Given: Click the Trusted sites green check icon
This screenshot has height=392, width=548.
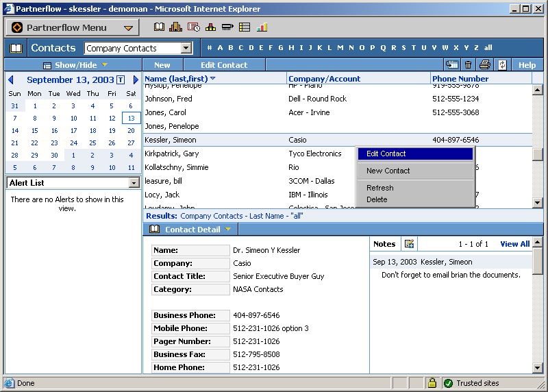Looking at the screenshot, I should pyautogui.click(x=448, y=383).
